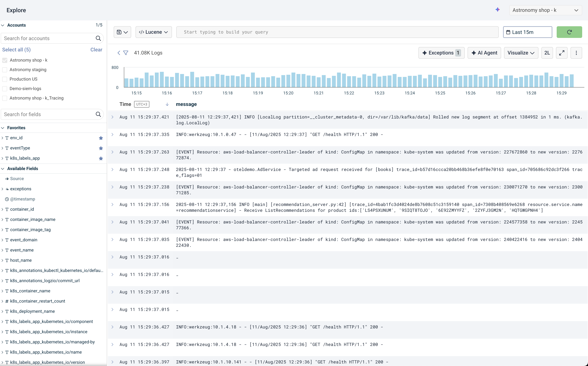Click the AI sparkle icon in header

[x=497, y=10]
